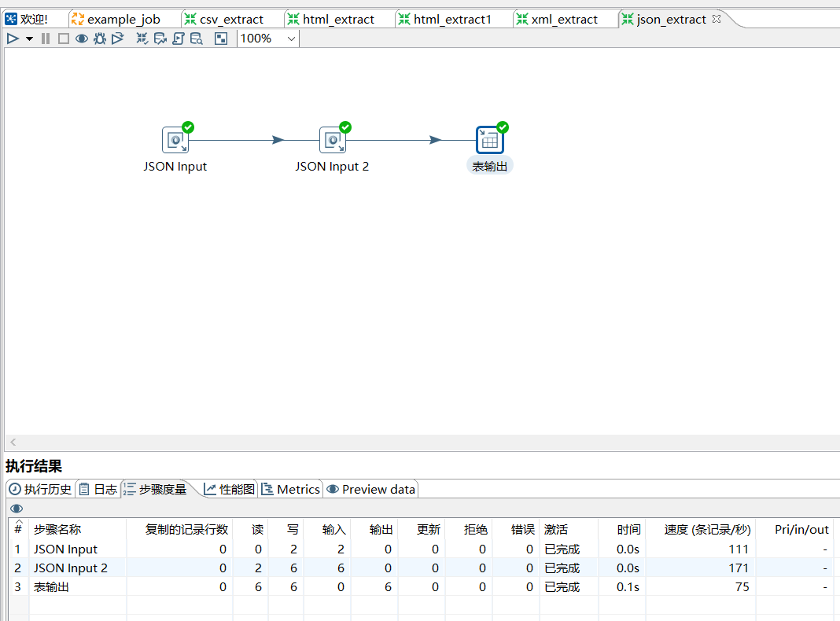Click the time value 0.1s

click(x=628, y=586)
